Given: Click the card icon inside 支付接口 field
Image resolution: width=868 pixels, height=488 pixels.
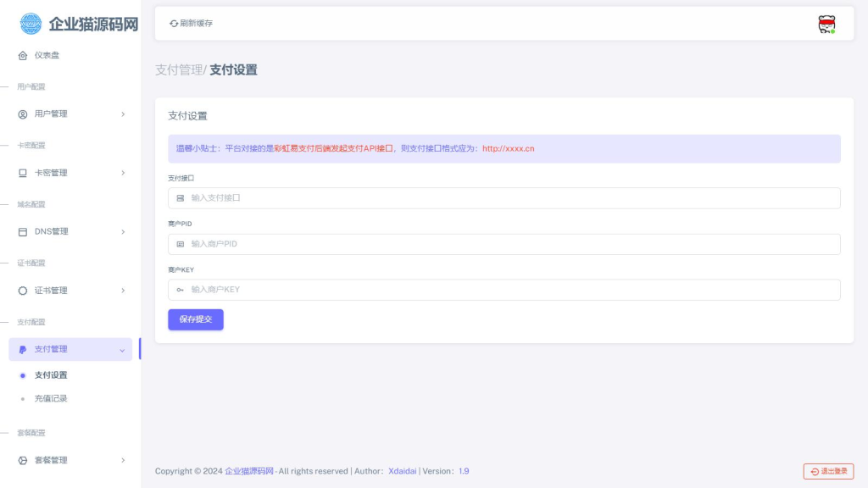Looking at the screenshot, I should pyautogui.click(x=179, y=197).
